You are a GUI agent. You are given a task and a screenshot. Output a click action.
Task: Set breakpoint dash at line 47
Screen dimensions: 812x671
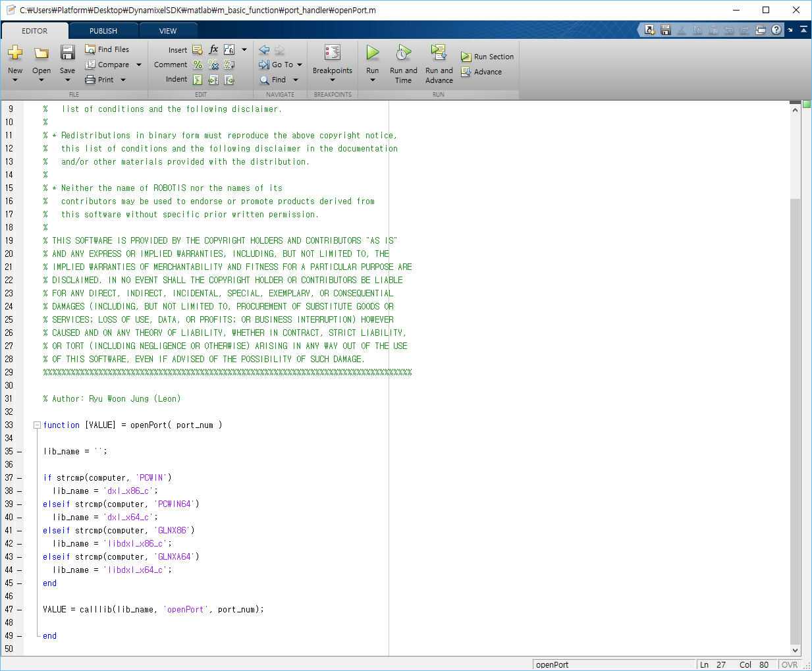click(19, 610)
